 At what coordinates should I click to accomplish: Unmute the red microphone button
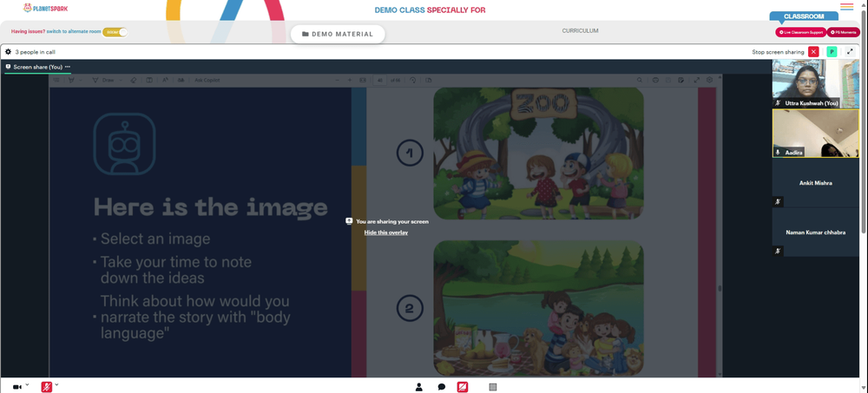[x=47, y=387]
